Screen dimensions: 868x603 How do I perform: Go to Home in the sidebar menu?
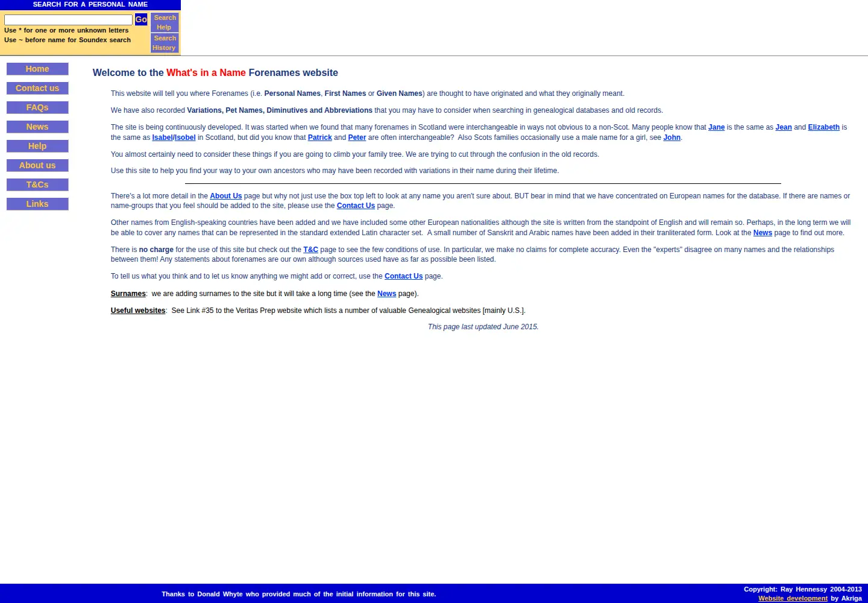pyautogui.click(x=37, y=69)
